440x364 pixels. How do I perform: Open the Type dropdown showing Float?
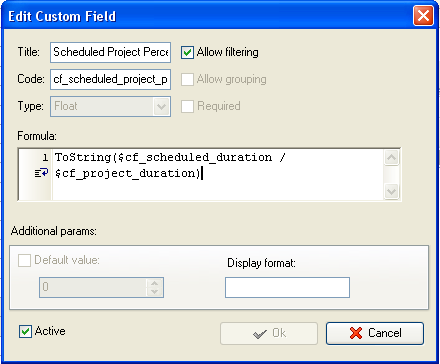click(110, 106)
